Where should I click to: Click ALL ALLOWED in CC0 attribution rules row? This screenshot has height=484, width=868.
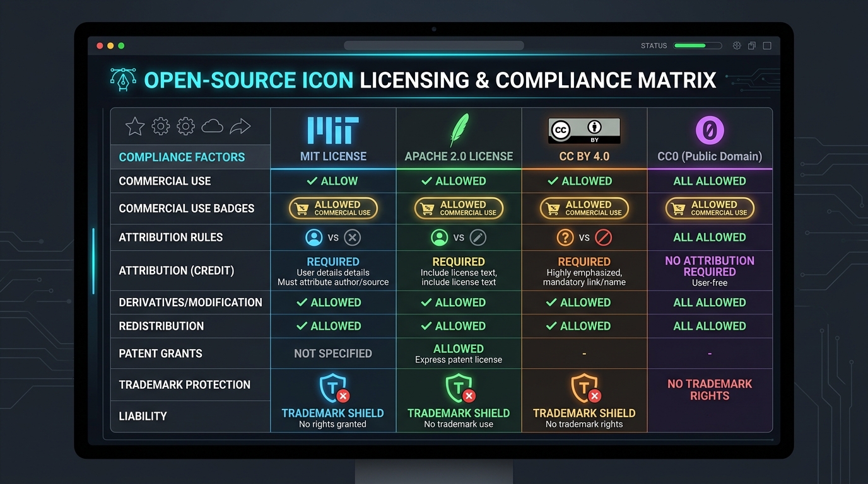coord(710,238)
